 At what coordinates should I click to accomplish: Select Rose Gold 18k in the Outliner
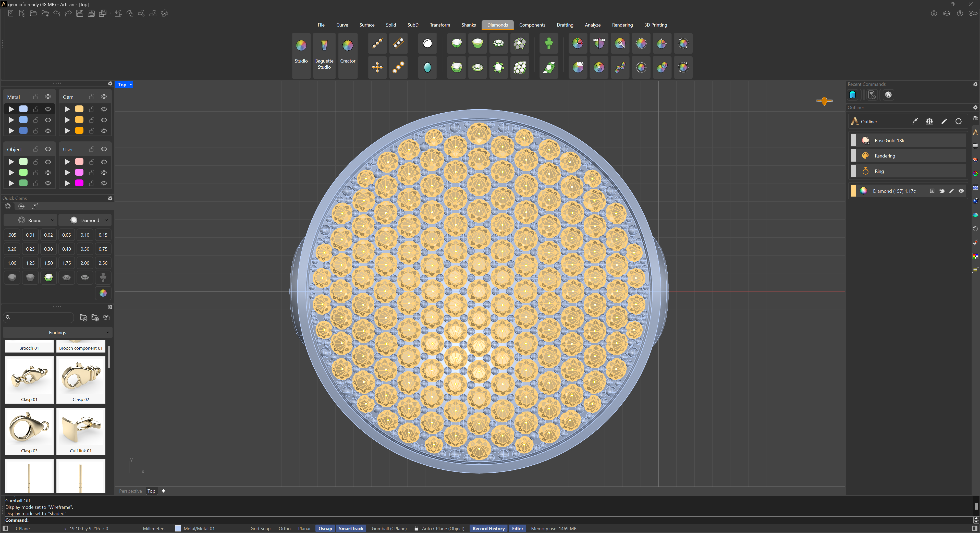click(x=908, y=140)
